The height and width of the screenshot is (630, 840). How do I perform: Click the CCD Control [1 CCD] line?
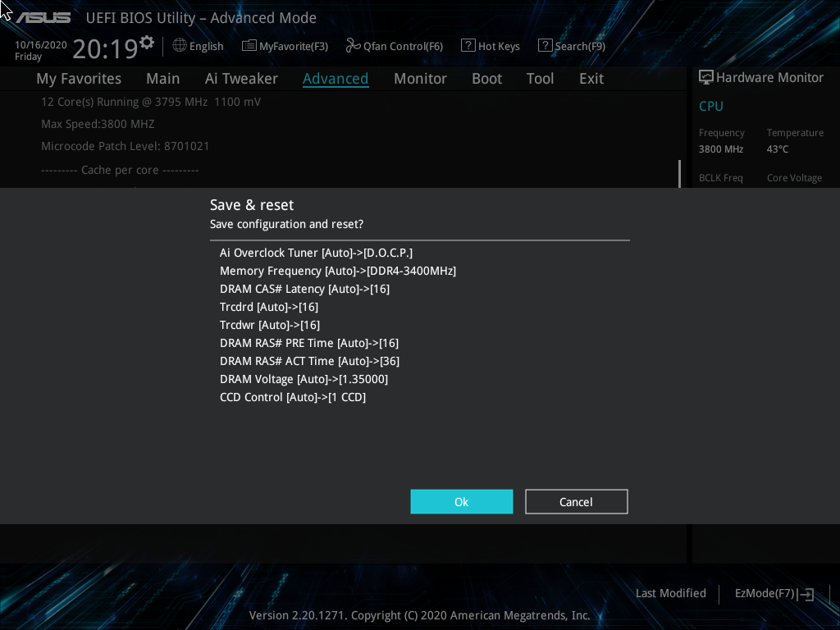pyautogui.click(x=293, y=397)
